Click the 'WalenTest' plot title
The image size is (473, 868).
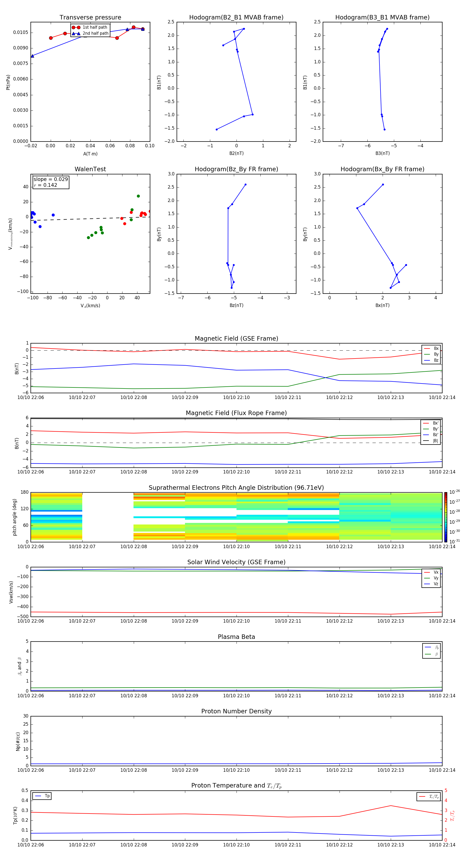[90, 169]
